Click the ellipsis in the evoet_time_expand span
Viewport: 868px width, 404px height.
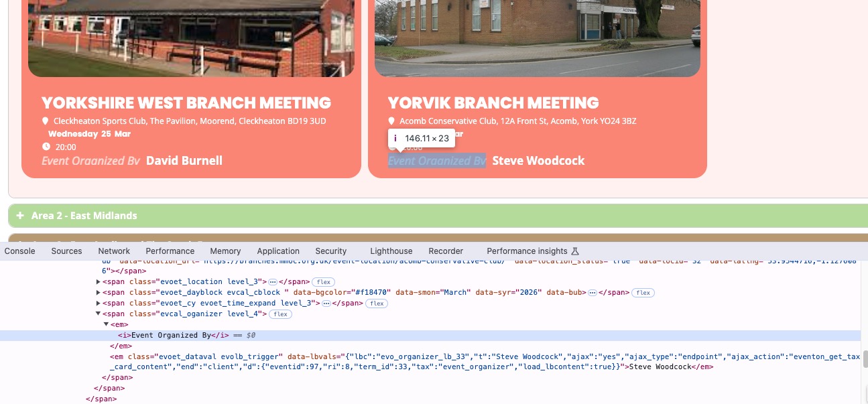(x=326, y=304)
